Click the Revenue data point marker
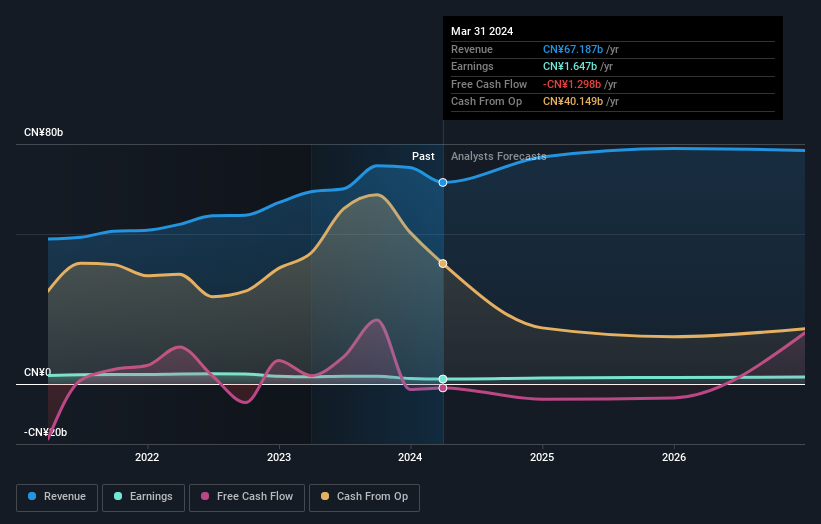 tap(443, 183)
